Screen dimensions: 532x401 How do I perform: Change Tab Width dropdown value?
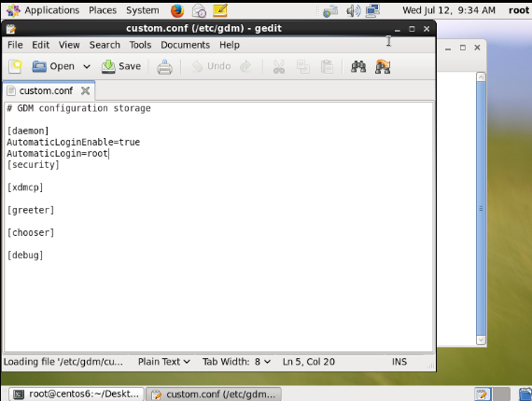(x=236, y=362)
